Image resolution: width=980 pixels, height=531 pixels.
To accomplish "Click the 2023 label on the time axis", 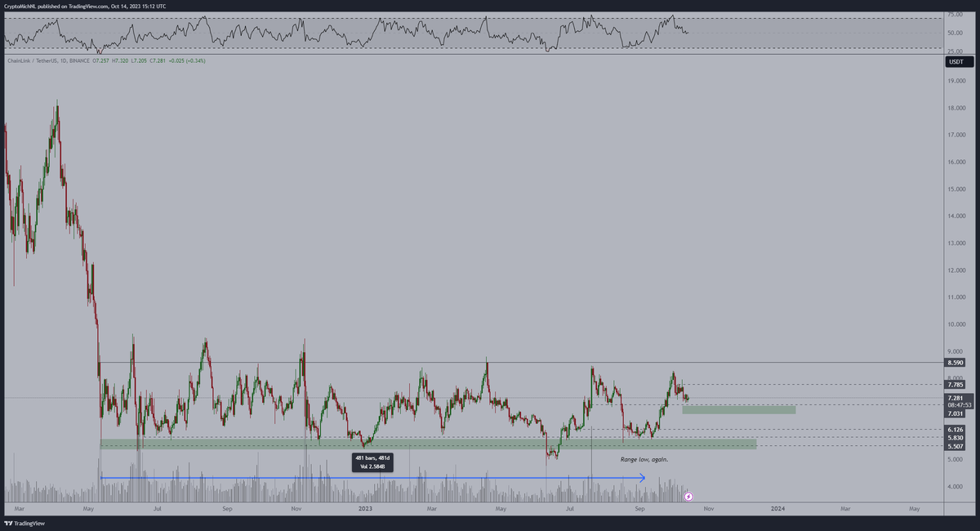I will (365, 507).
